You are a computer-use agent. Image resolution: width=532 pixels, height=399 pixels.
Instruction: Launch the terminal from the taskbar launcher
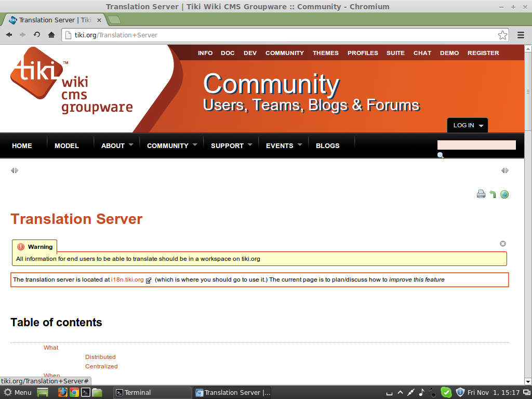[x=86, y=393]
